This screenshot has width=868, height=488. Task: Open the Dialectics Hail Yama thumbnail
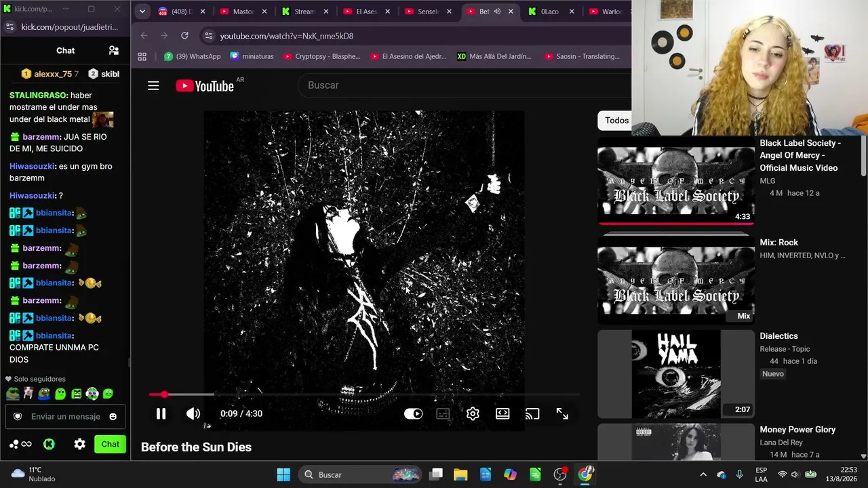point(675,374)
